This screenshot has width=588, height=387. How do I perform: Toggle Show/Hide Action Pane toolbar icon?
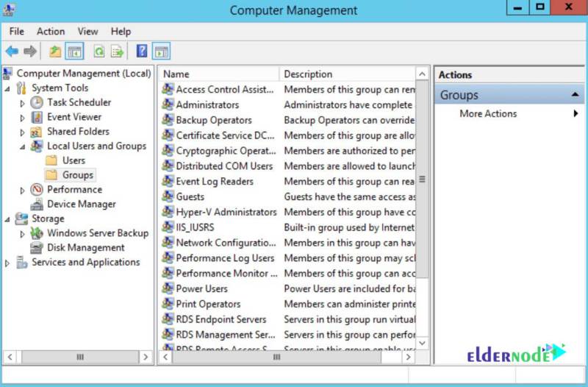coord(161,52)
